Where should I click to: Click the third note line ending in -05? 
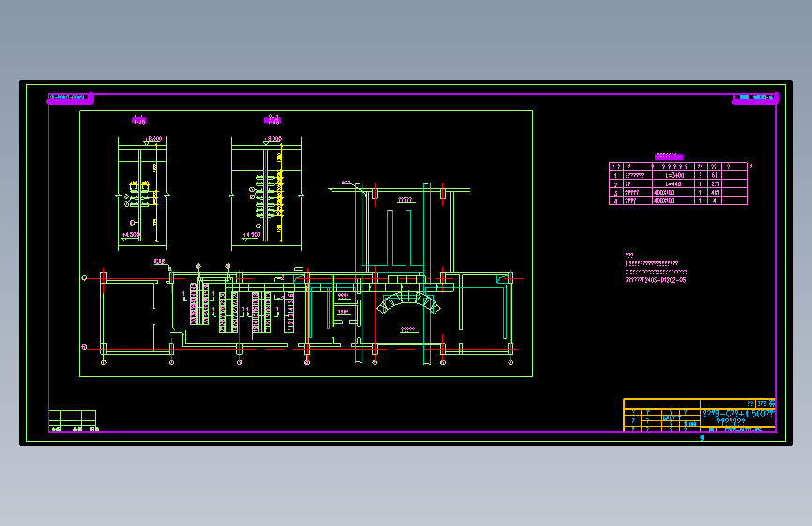pyautogui.click(x=656, y=280)
